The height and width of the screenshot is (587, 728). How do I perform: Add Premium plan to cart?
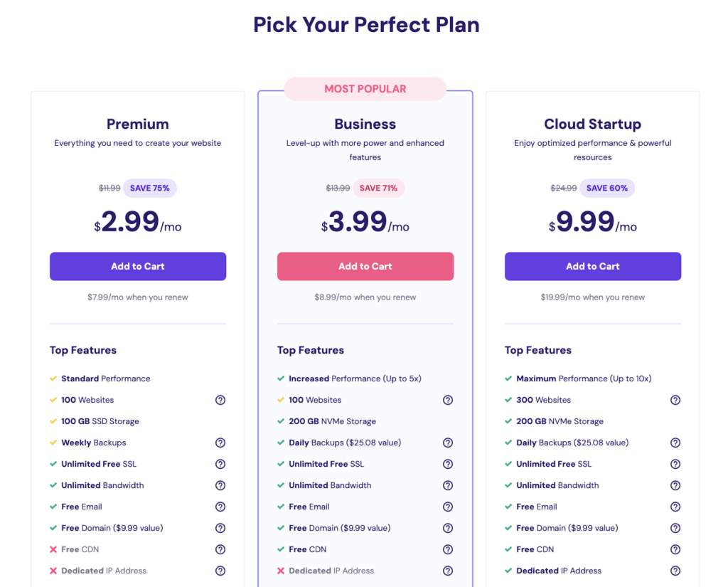(x=138, y=266)
